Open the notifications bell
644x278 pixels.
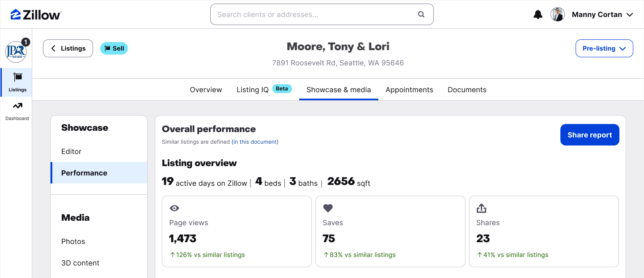[538, 14]
